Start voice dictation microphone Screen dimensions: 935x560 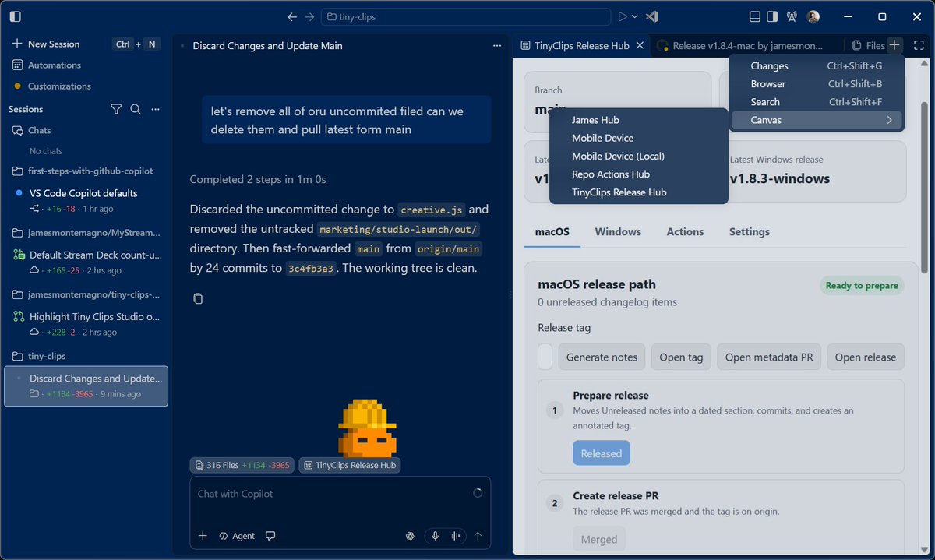pyautogui.click(x=435, y=536)
